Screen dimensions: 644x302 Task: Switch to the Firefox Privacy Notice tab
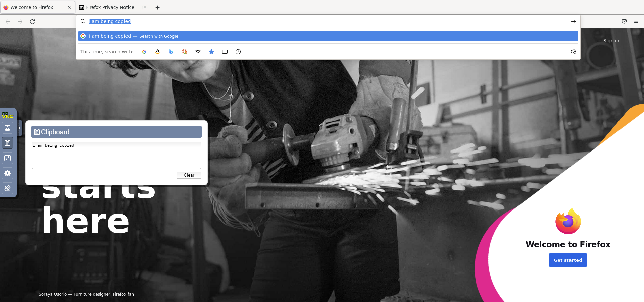click(111, 7)
